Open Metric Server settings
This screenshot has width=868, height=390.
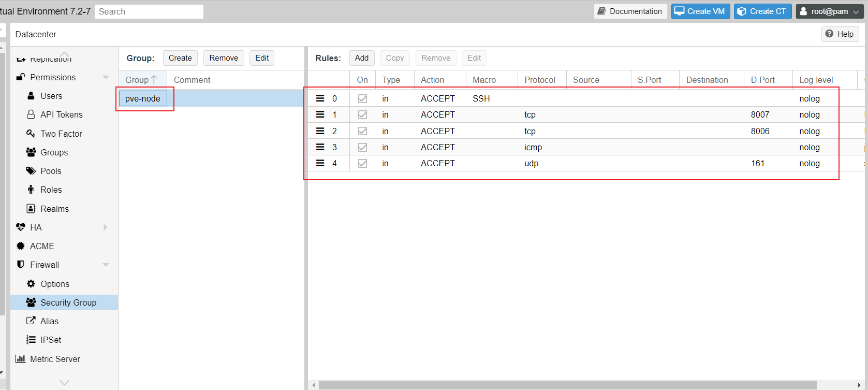tap(55, 359)
